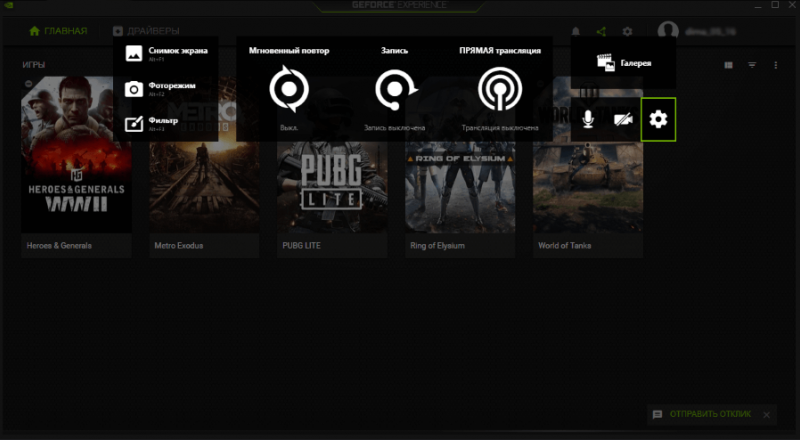Open the games filter icon

[752, 65]
